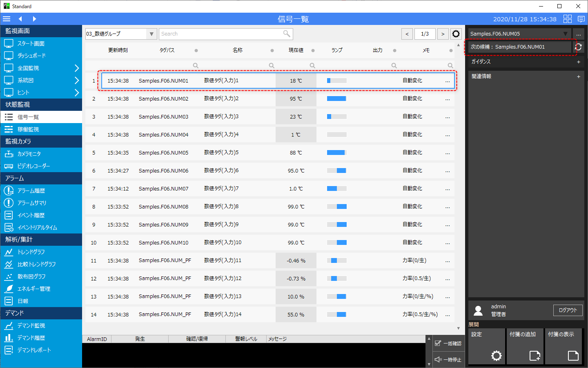588x368 pixels.
Task: Select アラーム履歴 in the sidebar
Action: [31, 191]
